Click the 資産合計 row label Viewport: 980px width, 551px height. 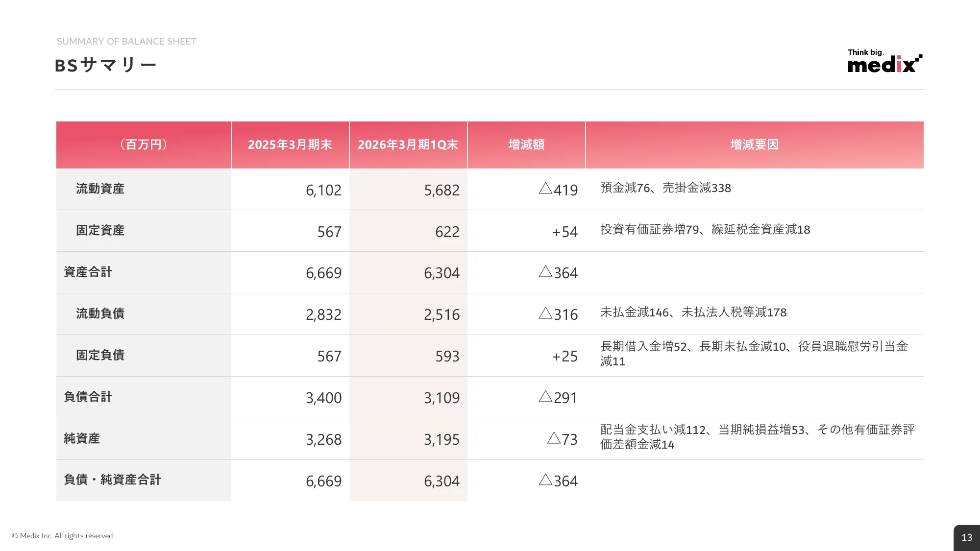point(88,272)
